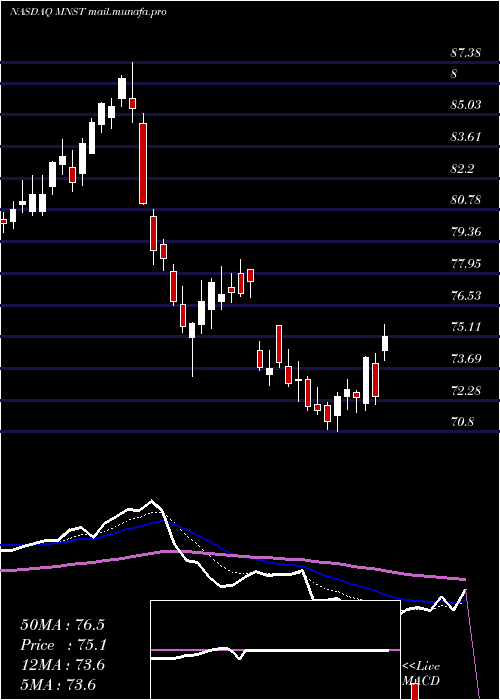Select the last white candlestick near 75.11
Screen dimensions: 500x700
pos(385,343)
